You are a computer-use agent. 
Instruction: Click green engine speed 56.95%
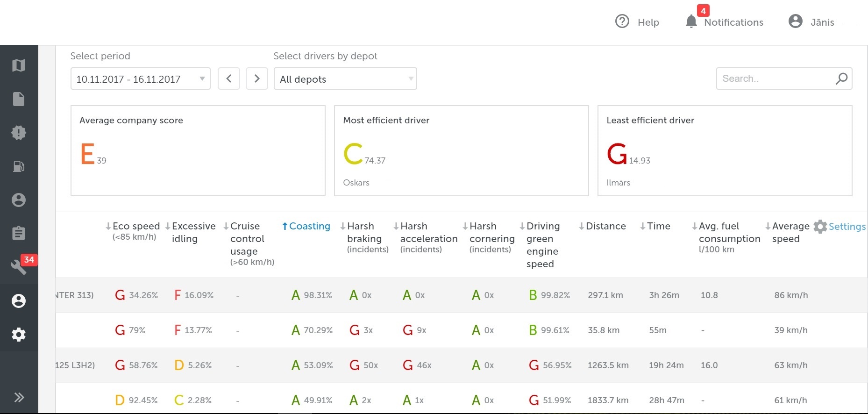[557, 365]
